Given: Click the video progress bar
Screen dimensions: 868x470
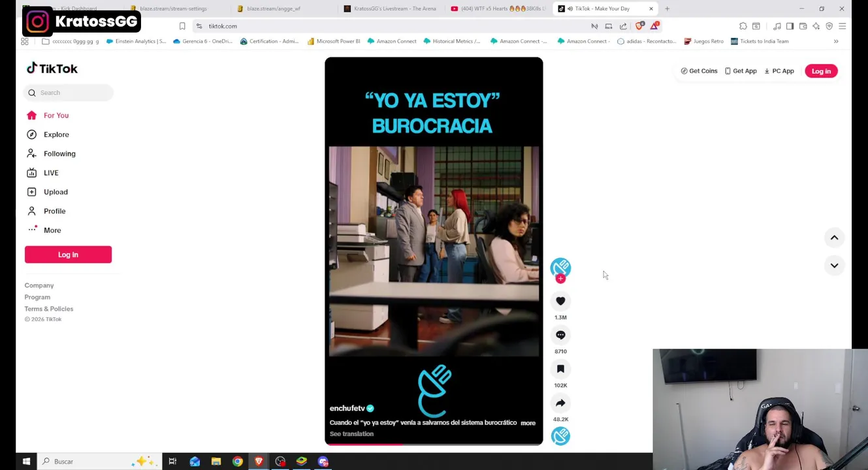Looking at the screenshot, I should tap(434, 444).
